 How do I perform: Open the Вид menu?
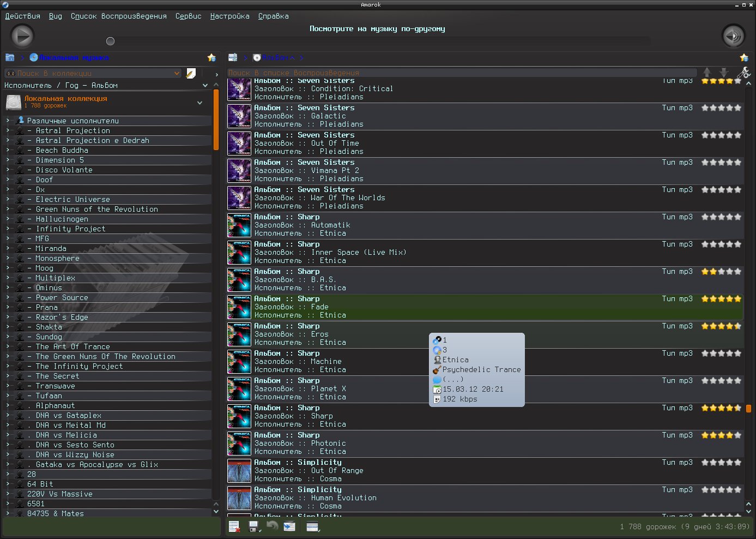coord(56,16)
